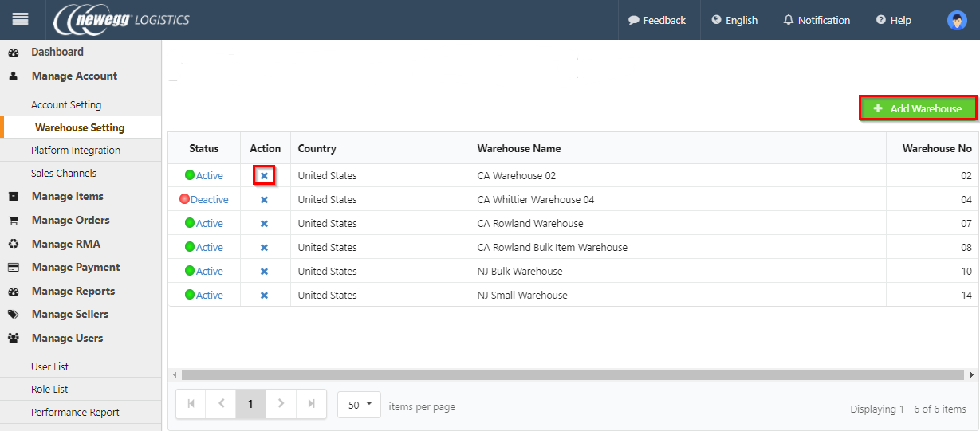
Task: Click delete X for CA Warehouse 02
Action: 264,175
